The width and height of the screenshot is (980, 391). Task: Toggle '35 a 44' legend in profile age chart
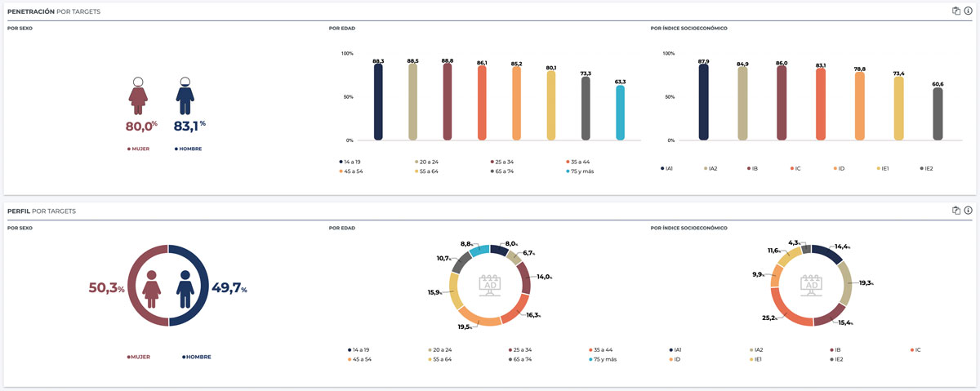pyautogui.click(x=604, y=349)
